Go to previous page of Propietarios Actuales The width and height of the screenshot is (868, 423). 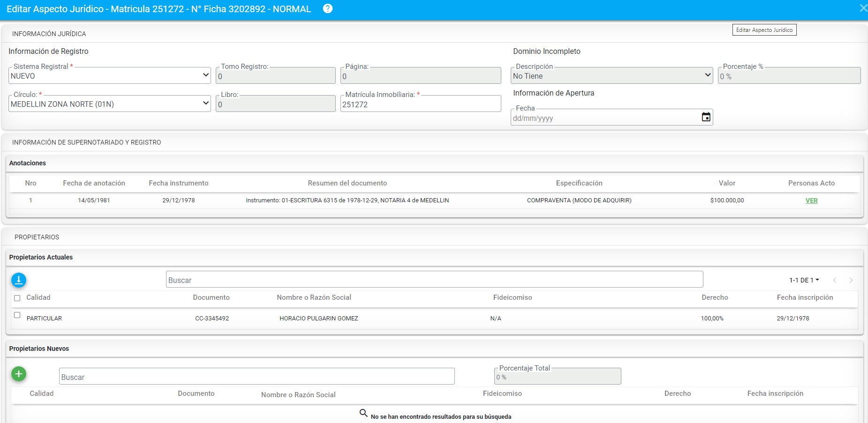[835, 280]
